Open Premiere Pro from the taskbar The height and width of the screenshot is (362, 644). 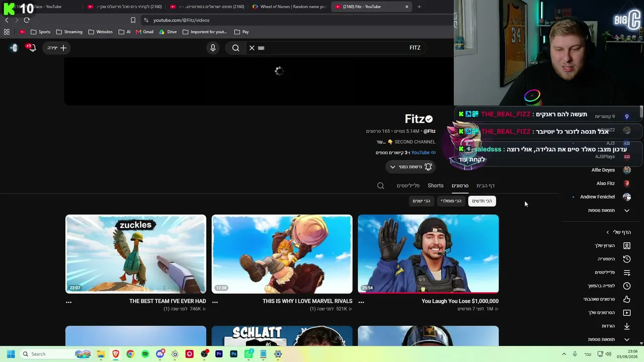[x=219, y=354]
